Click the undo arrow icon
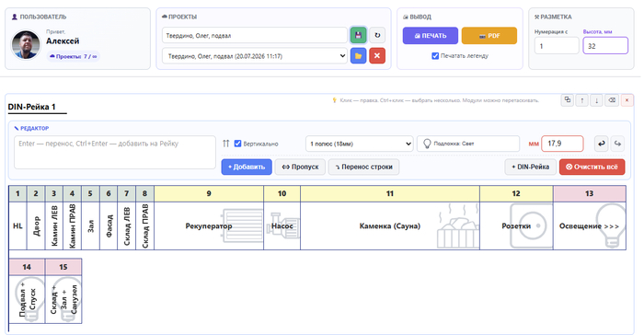The image size is (644, 335). (602, 144)
